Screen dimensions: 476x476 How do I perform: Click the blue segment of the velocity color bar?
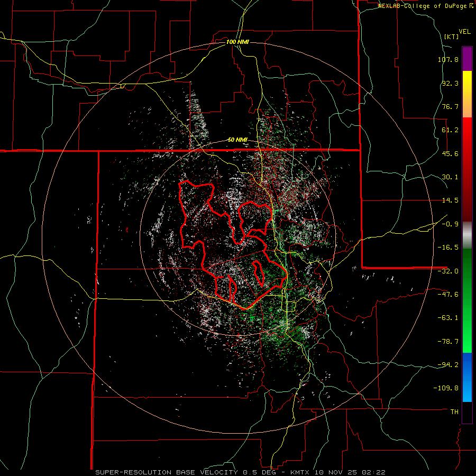[x=467, y=377]
